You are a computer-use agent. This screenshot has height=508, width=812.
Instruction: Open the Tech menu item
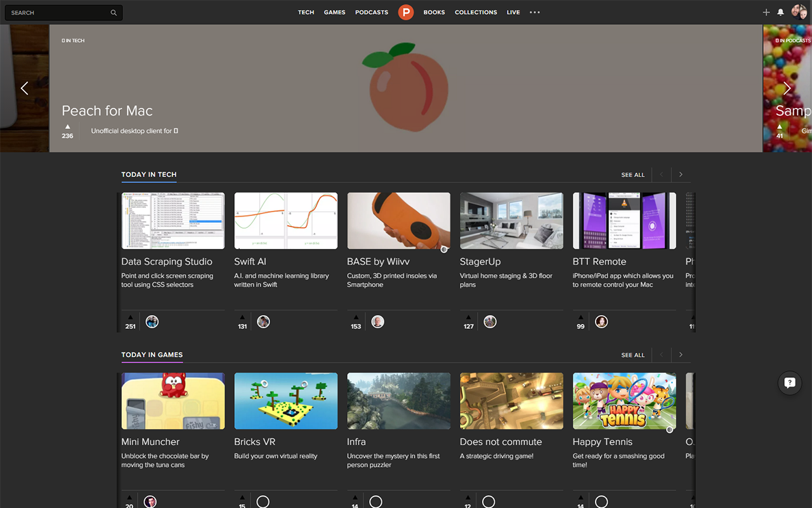tap(306, 12)
